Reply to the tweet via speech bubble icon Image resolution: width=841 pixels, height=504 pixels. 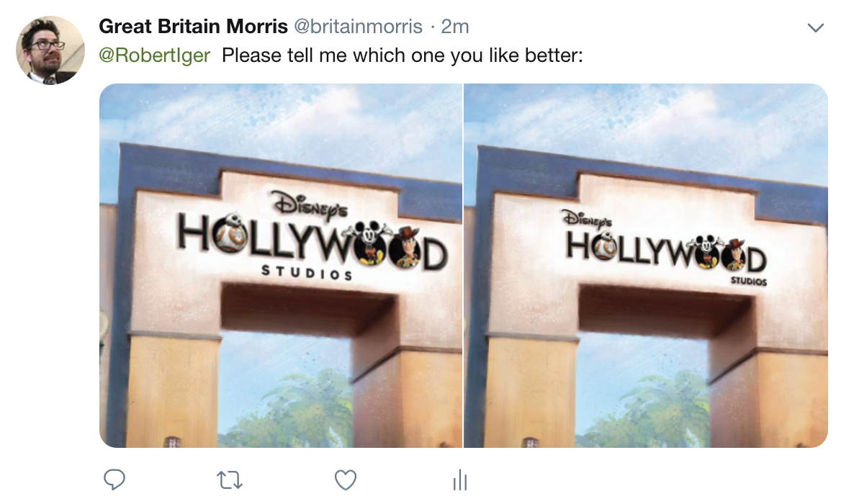(x=114, y=480)
